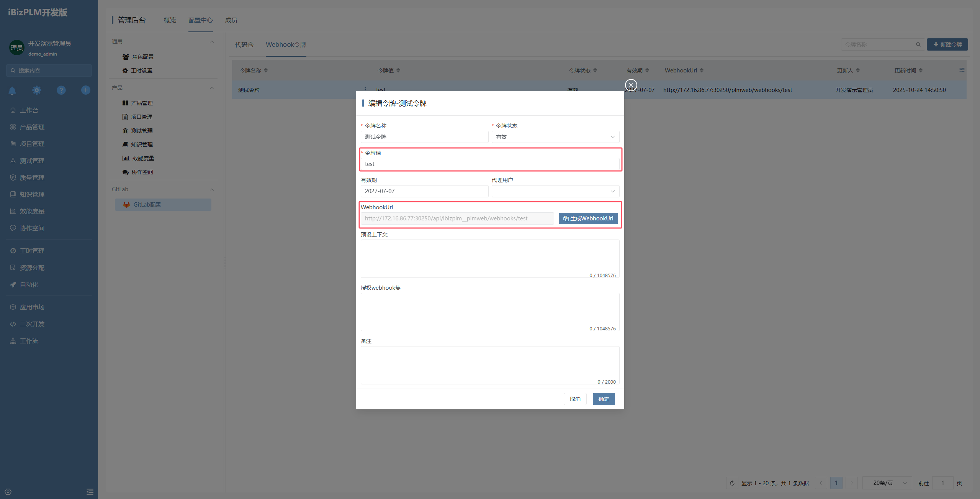Click the 取消 cancel button
This screenshot has width=980, height=499.
pos(575,399)
